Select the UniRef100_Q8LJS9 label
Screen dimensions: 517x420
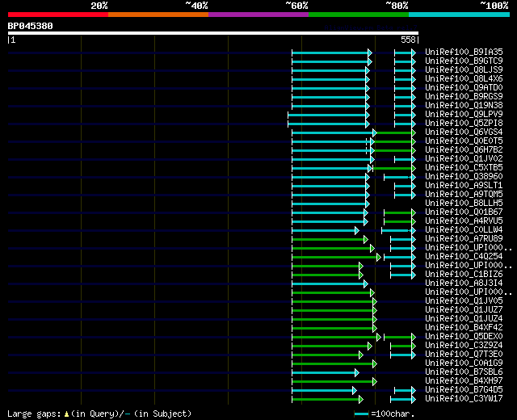(464, 70)
